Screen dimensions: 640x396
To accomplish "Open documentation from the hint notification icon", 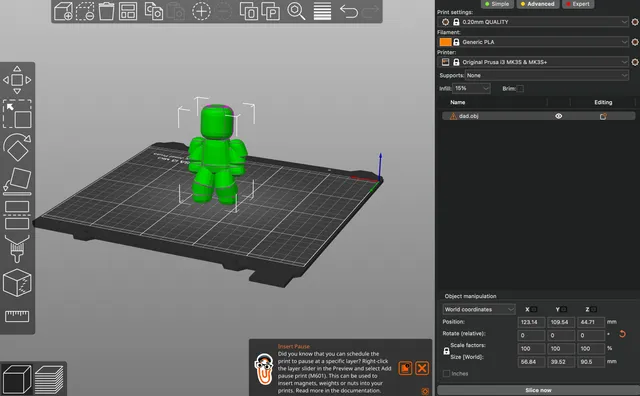I will pos(405,368).
